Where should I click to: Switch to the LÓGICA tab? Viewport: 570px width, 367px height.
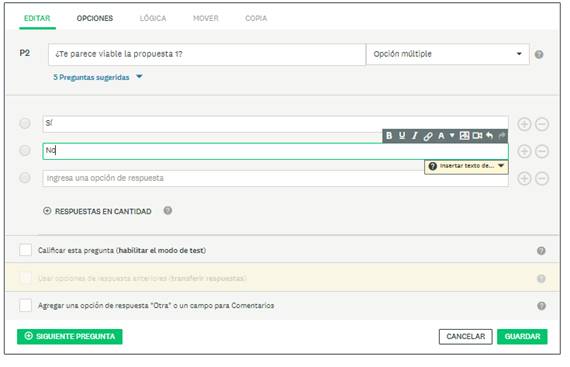[x=153, y=18]
